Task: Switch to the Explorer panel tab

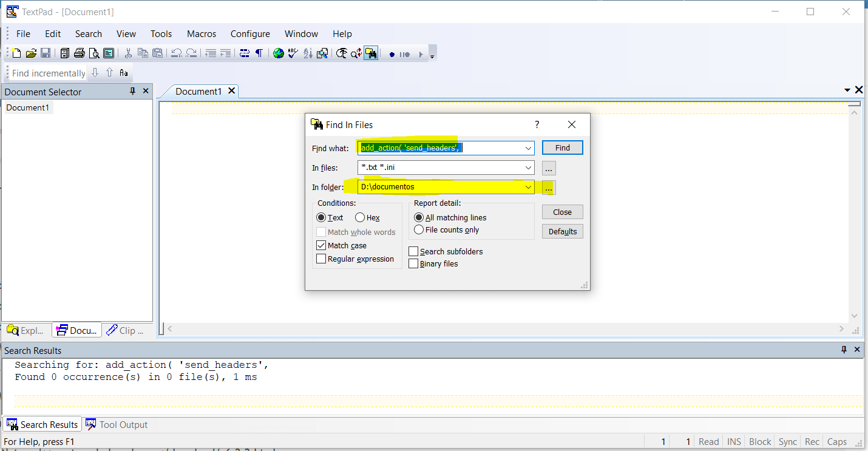Action: pos(26,330)
